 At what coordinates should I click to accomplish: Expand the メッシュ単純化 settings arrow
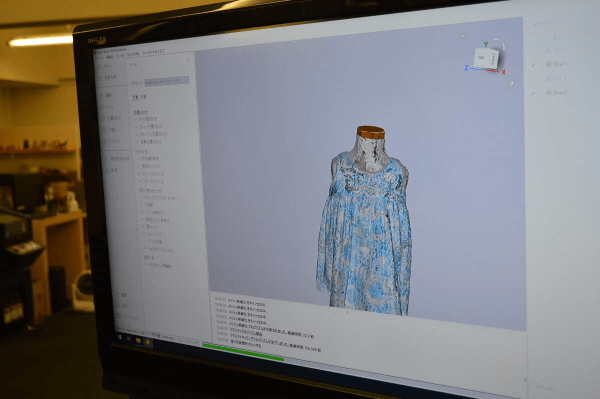point(142,212)
